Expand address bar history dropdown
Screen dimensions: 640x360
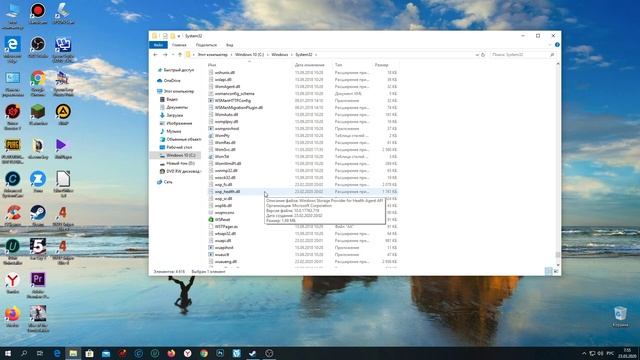point(477,55)
